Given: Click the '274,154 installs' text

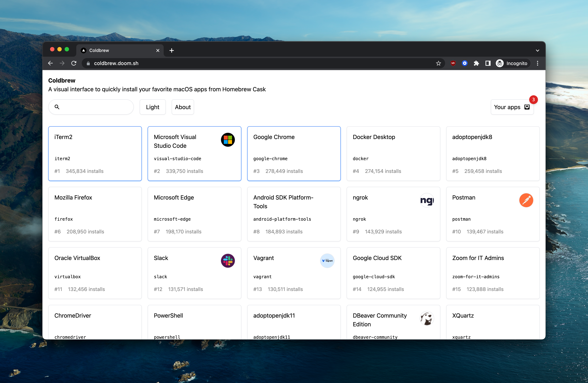Looking at the screenshot, I should tap(383, 171).
